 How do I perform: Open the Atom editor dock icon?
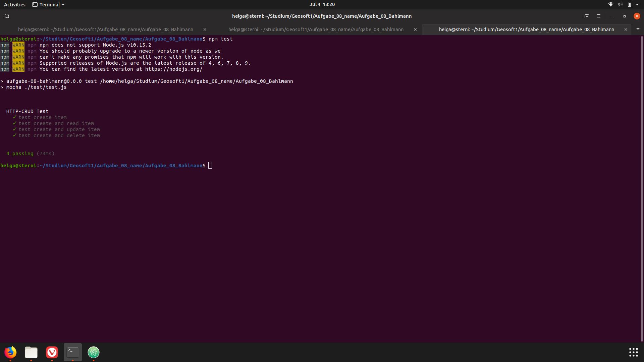click(x=94, y=352)
